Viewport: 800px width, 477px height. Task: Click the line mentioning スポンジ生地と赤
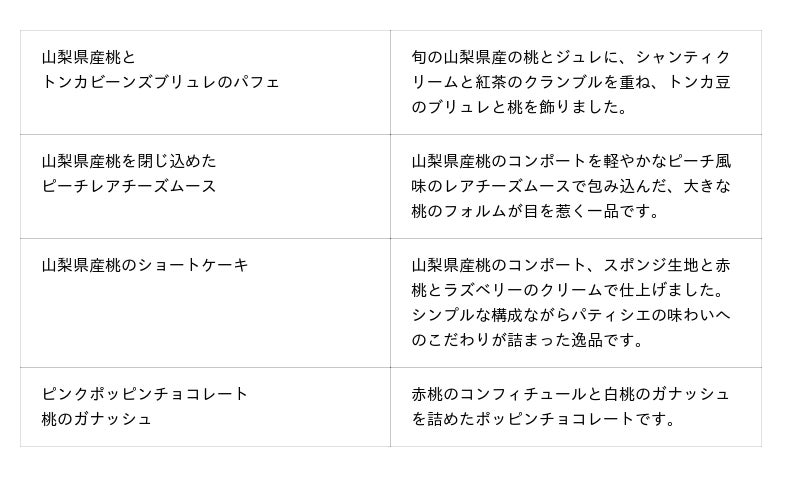click(x=571, y=265)
